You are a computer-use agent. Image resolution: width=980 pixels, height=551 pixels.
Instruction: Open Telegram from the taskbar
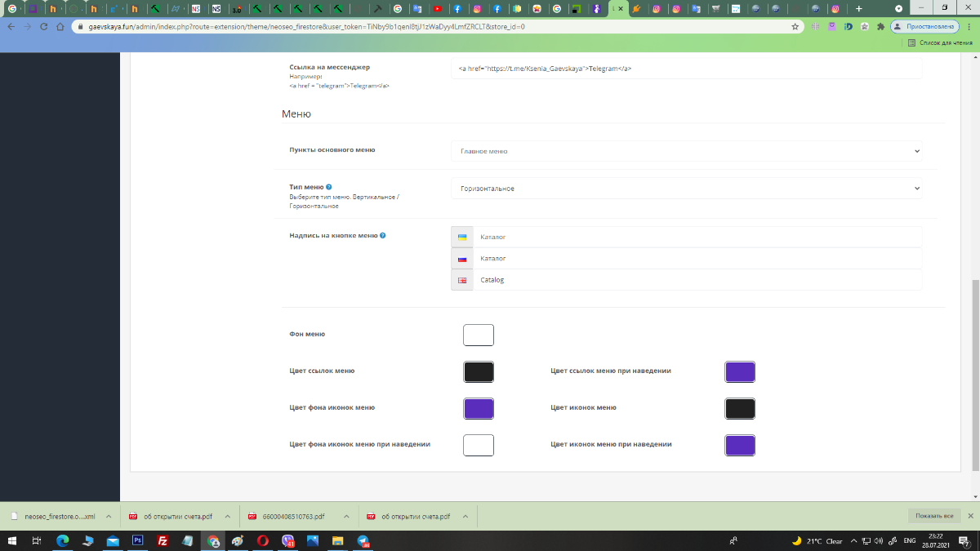[363, 540]
